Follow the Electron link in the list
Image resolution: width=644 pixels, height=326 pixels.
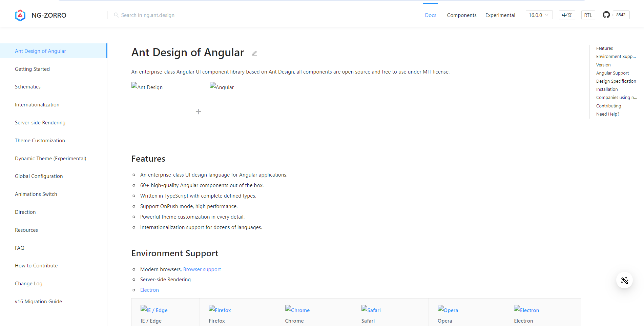click(x=149, y=290)
